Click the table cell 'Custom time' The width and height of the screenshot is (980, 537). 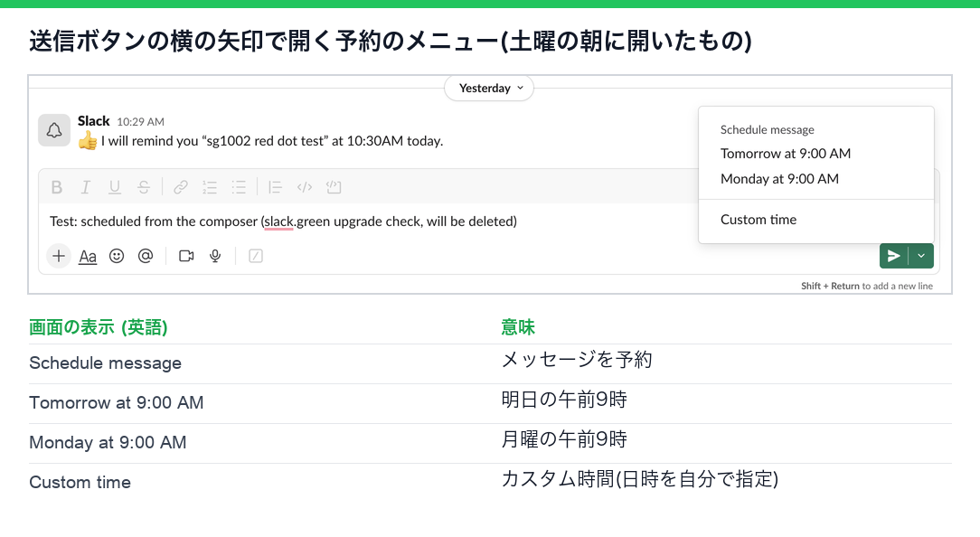coord(80,482)
